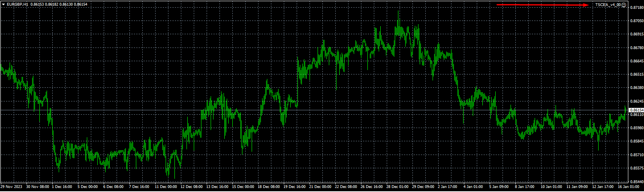Click the 0.86380 level on price axis
This screenshot has width=644, height=192.
click(636, 88)
